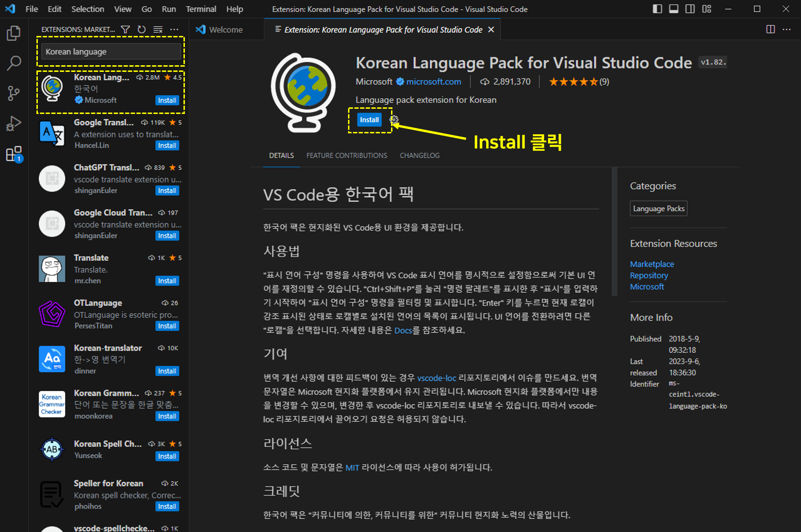Follow the Docs link in usage section
This screenshot has height=532, width=801.
point(403,330)
